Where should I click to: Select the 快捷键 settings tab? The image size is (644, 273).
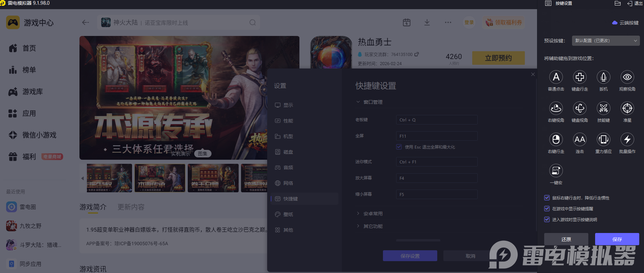click(x=305, y=199)
